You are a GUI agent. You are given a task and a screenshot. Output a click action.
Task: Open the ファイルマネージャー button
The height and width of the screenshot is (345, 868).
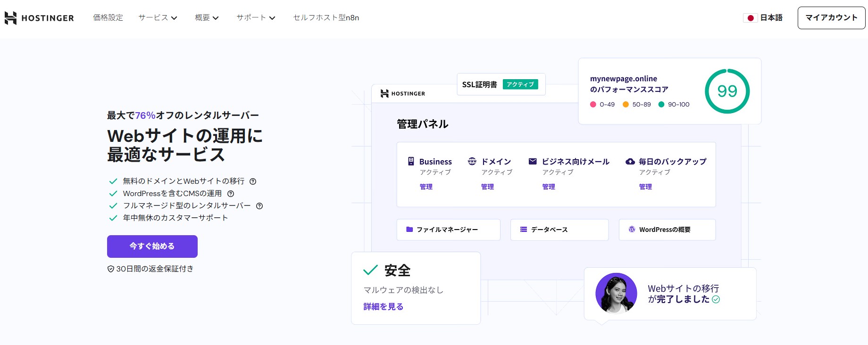[448, 230]
